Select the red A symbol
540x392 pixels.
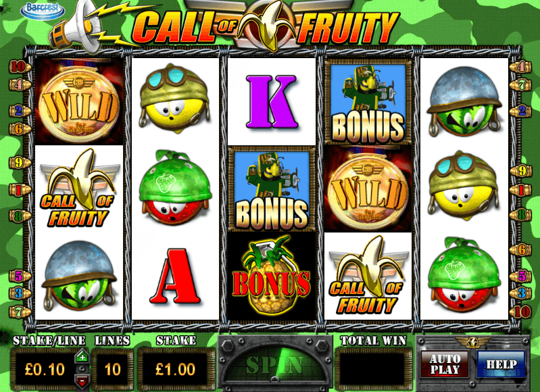pos(175,276)
